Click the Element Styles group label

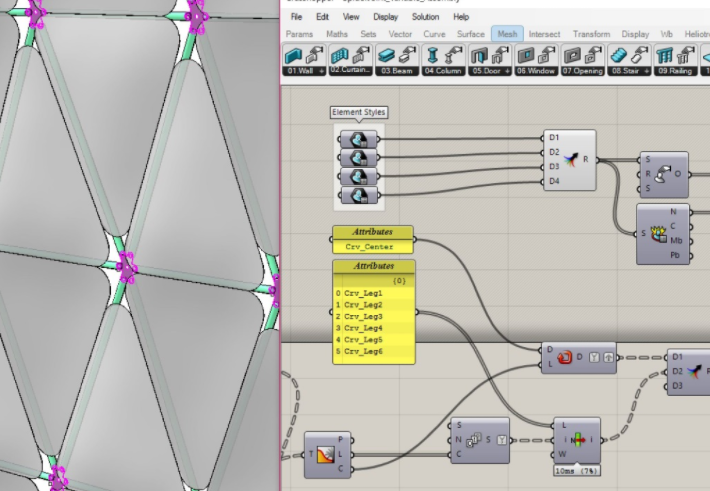pos(359,112)
